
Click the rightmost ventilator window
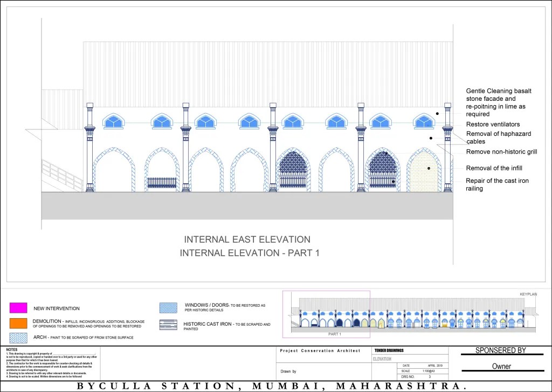click(x=424, y=121)
